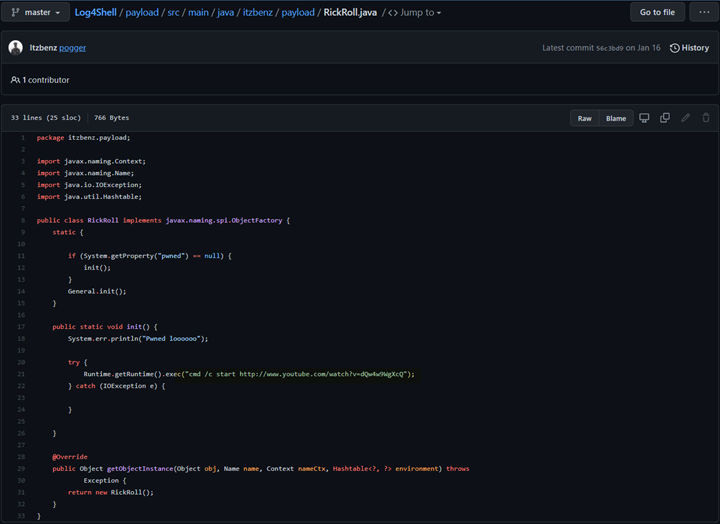Click the 'return new RickRoll();' line
Screen dimensions: 720x524
coord(111,492)
